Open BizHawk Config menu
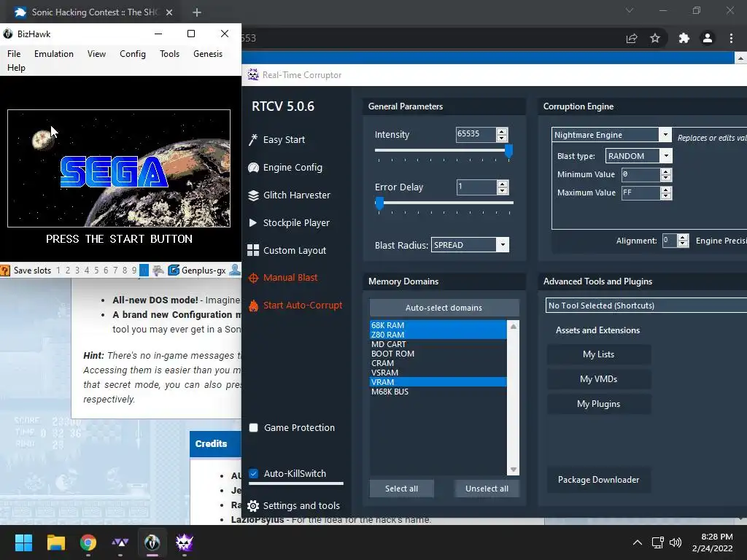 tap(133, 54)
